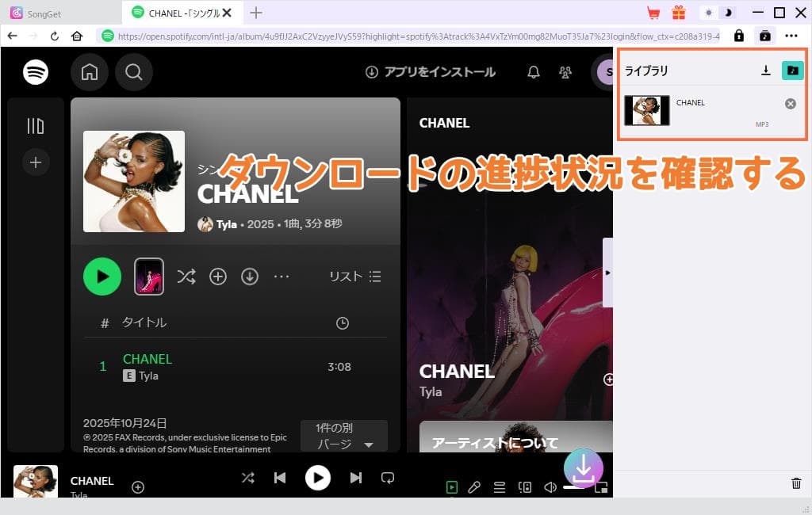Image resolution: width=812 pixels, height=515 pixels.
Task: Open the downloaded files folder icon in library panel
Action: [x=791, y=71]
